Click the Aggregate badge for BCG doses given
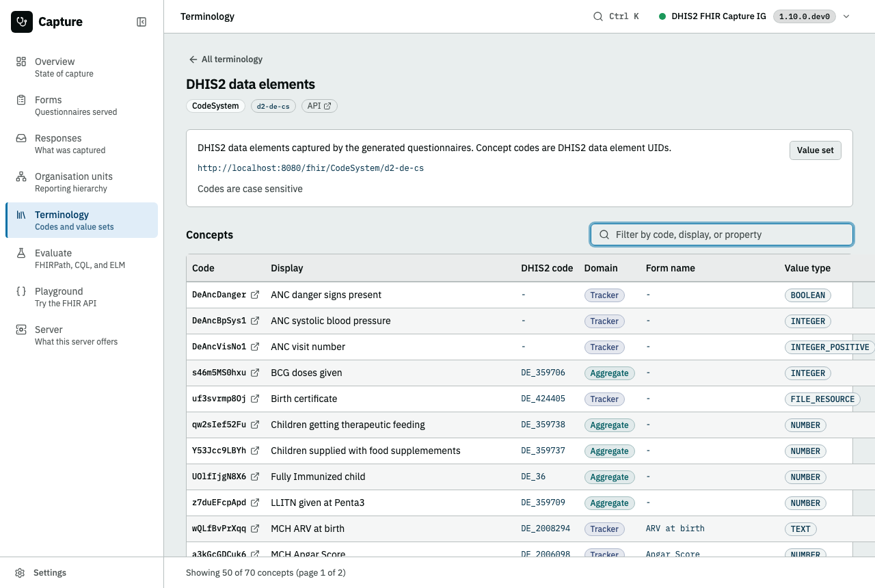 [609, 373]
